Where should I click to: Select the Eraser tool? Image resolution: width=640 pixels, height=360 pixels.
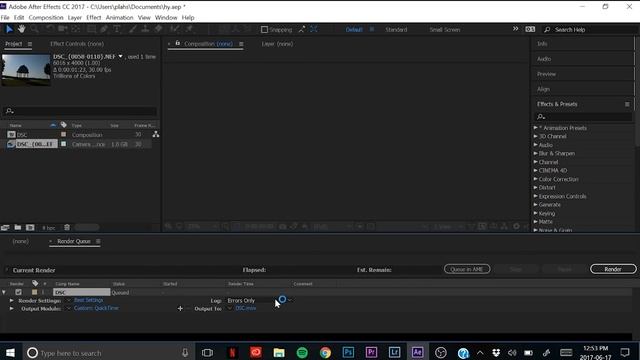[x=158, y=29]
